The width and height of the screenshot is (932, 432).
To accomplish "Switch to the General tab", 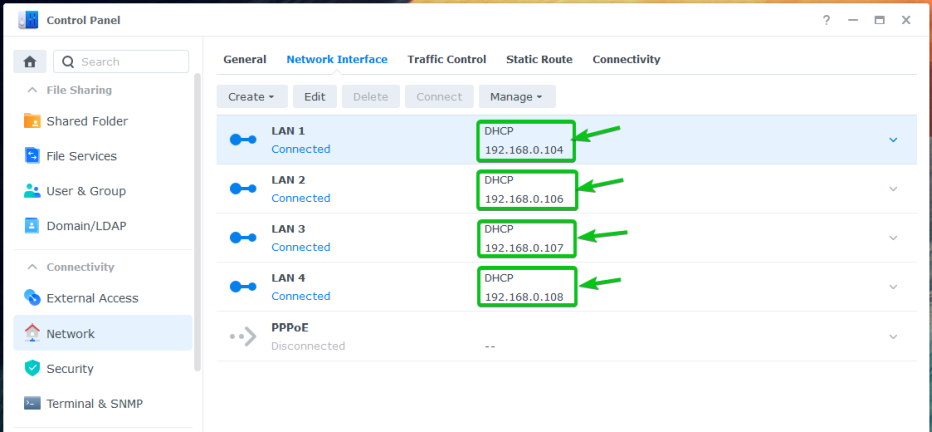I will click(245, 59).
